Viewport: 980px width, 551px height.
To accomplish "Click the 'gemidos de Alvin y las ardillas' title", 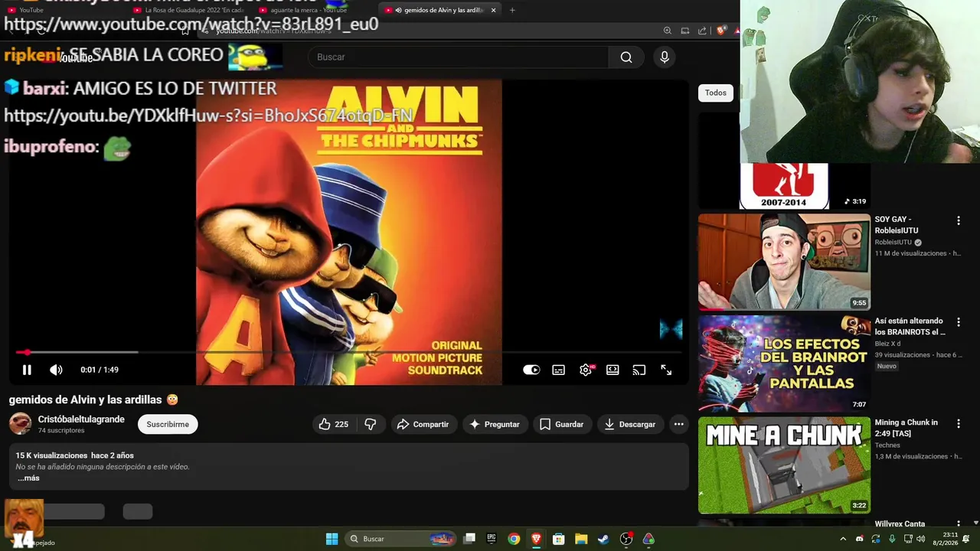I will [x=85, y=399].
